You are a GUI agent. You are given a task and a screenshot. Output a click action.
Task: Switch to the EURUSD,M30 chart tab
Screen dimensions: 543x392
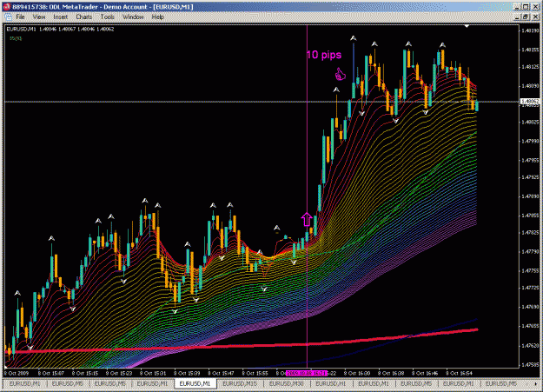click(x=286, y=383)
